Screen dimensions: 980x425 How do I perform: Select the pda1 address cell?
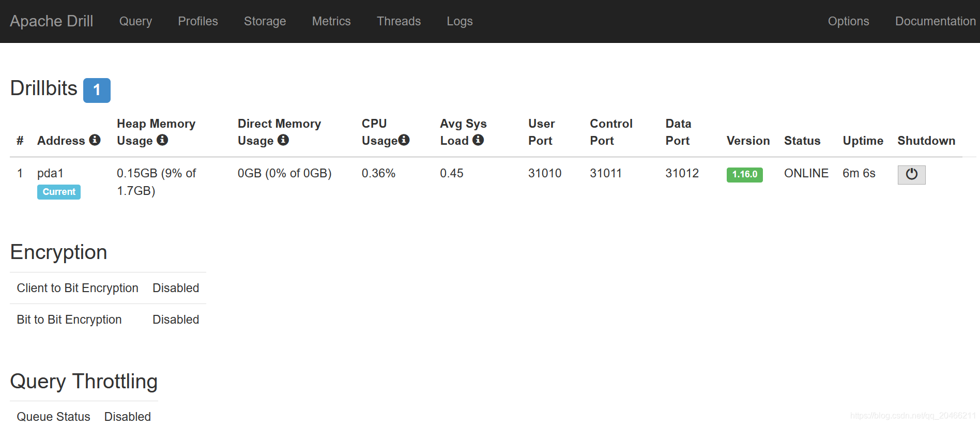(x=50, y=173)
